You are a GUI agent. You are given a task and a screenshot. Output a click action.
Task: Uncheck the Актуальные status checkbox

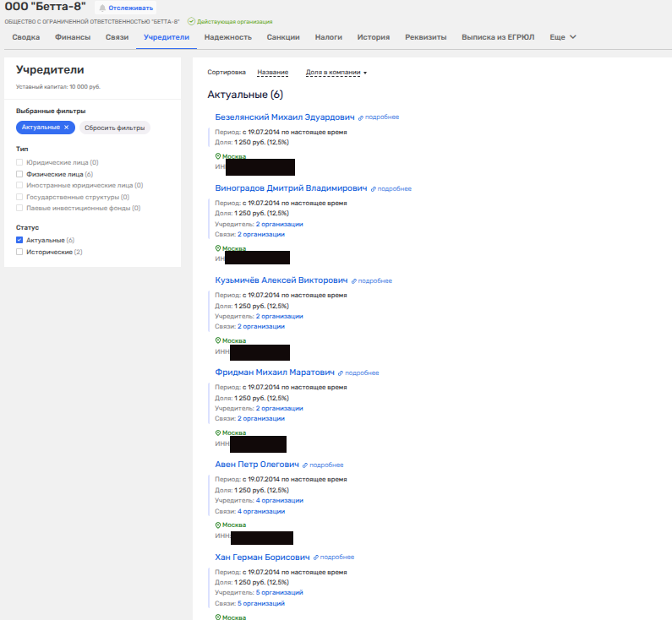point(19,241)
